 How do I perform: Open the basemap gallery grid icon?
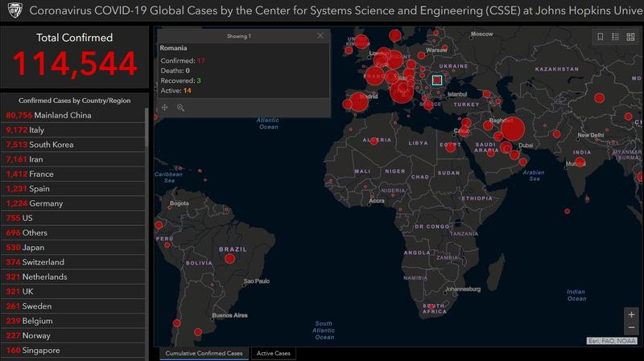(630, 37)
